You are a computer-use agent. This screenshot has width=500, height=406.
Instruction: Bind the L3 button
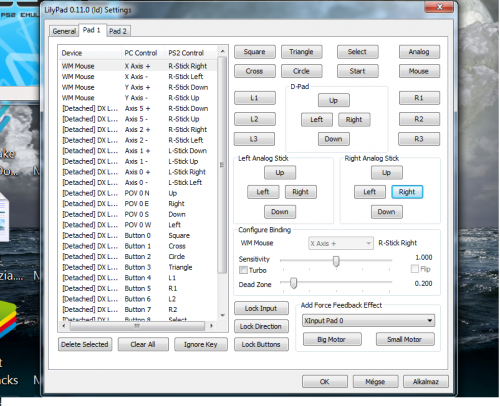(254, 139)
